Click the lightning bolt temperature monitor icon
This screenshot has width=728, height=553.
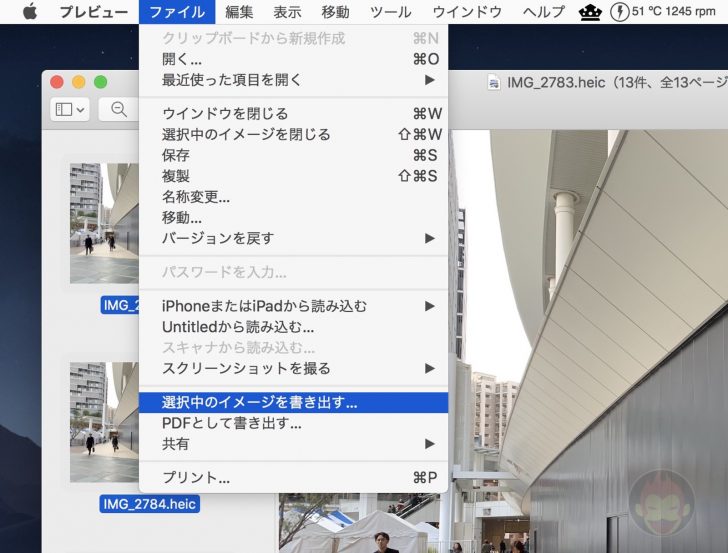pos(619,12)
